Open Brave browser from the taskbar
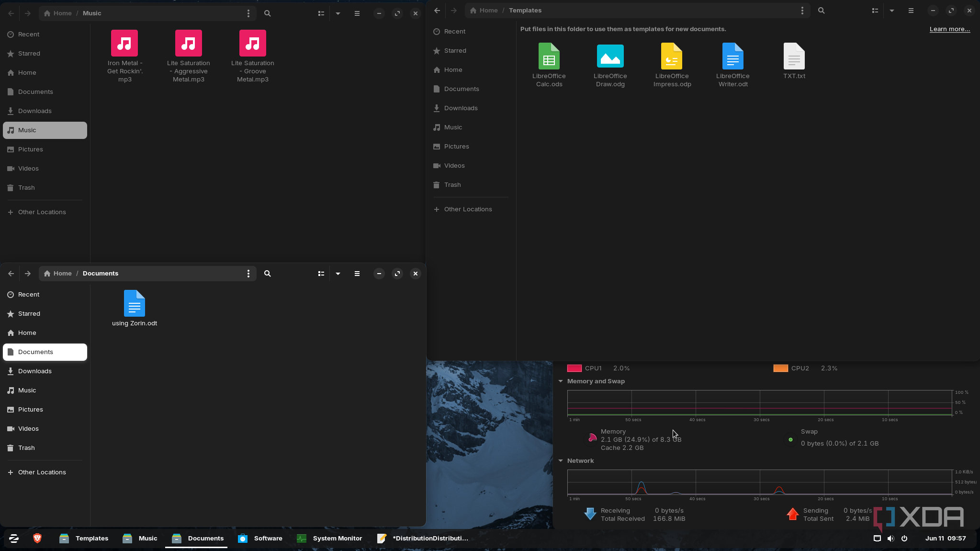 coord(37,539)
